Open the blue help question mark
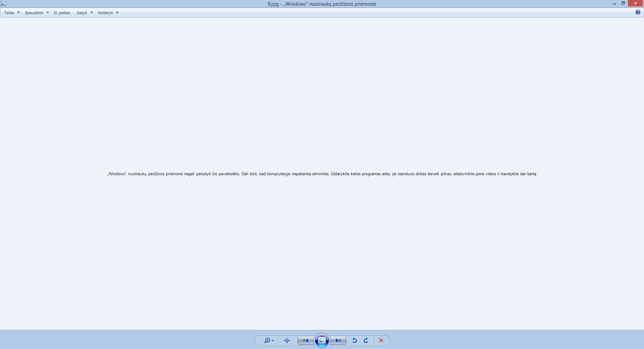Screen dimensions: 644x349 (638, 12)
